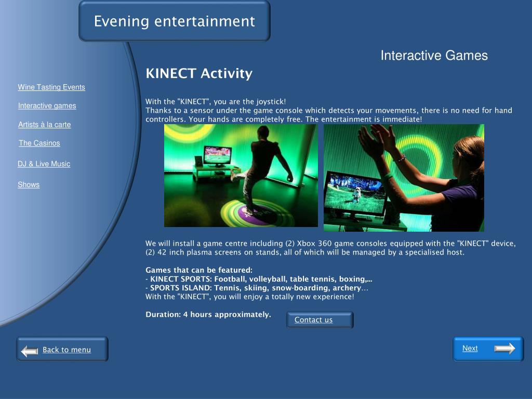Screen dimensions: 532x399
Task: Click the 'Games that can be featured:' line
Action: (x=199, y=270)
